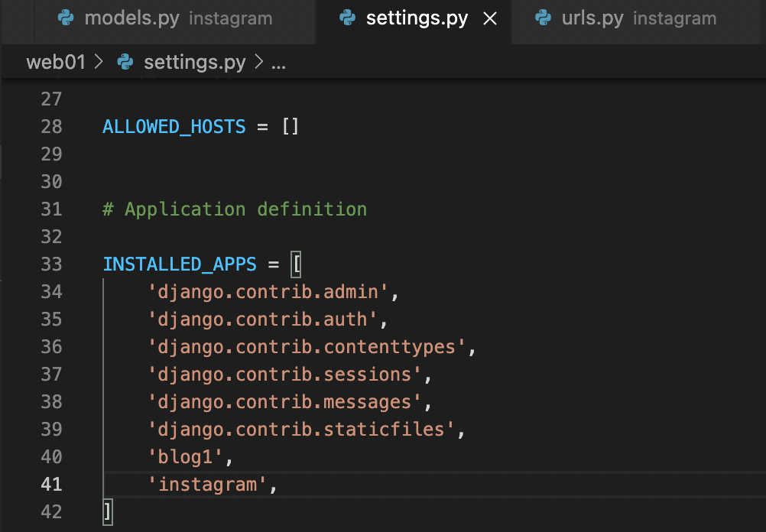Click the Application definition comment
The image size is (766, 532).
coord(235,209)
